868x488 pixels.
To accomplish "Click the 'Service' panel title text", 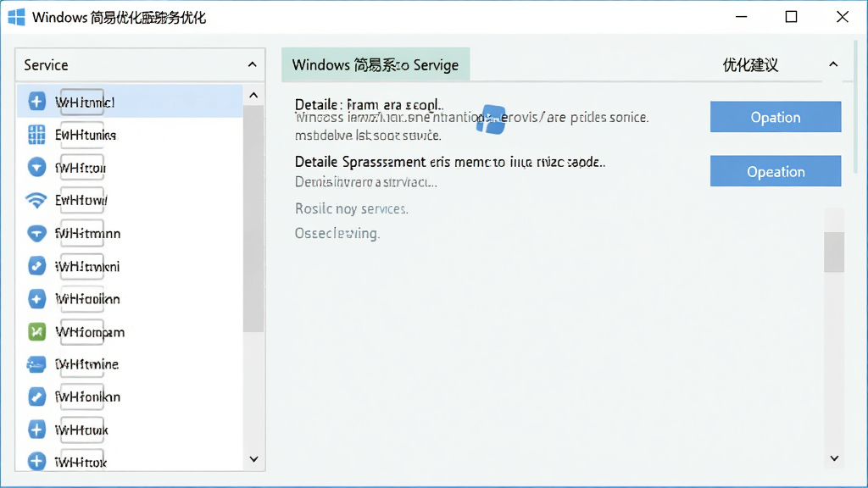I will (46, 65).
